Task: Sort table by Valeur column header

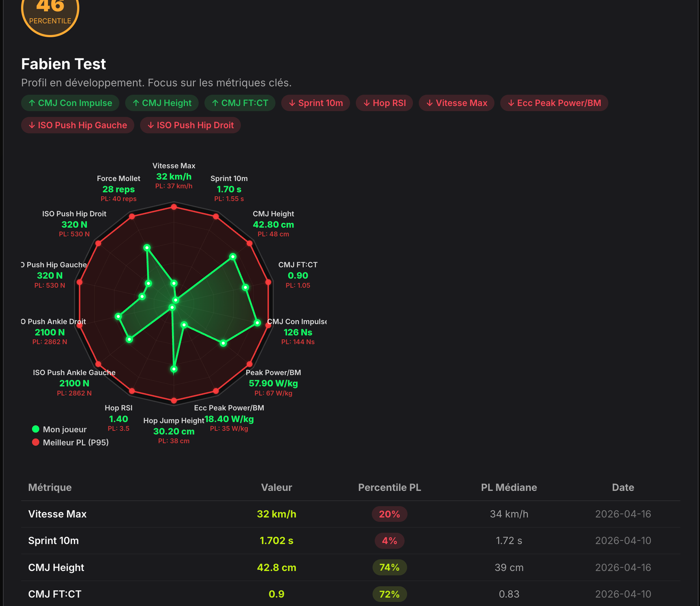Action: point(276,487)
